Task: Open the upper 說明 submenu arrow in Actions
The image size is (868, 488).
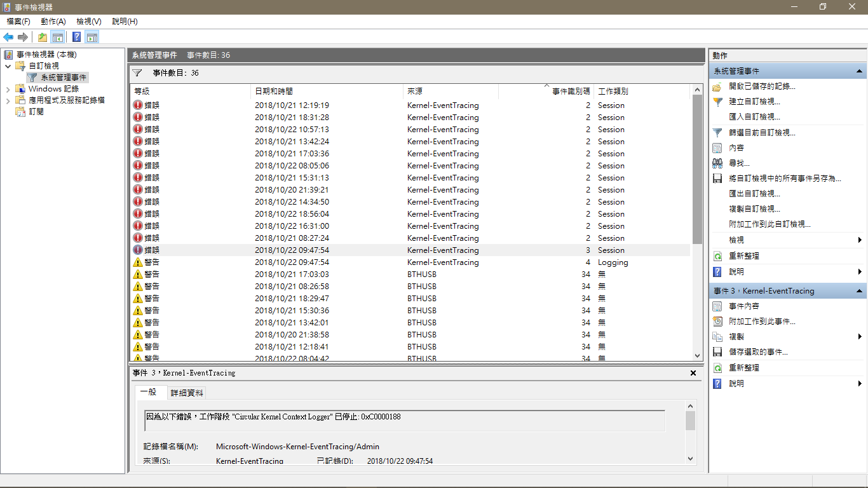Action: (860, 272)
